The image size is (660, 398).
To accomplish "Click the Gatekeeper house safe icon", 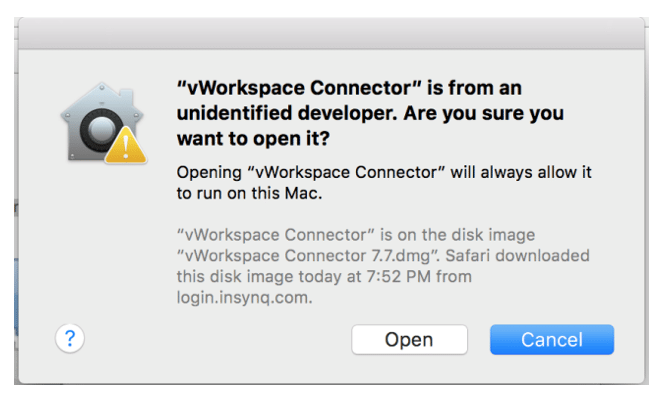I will [103, 123].
